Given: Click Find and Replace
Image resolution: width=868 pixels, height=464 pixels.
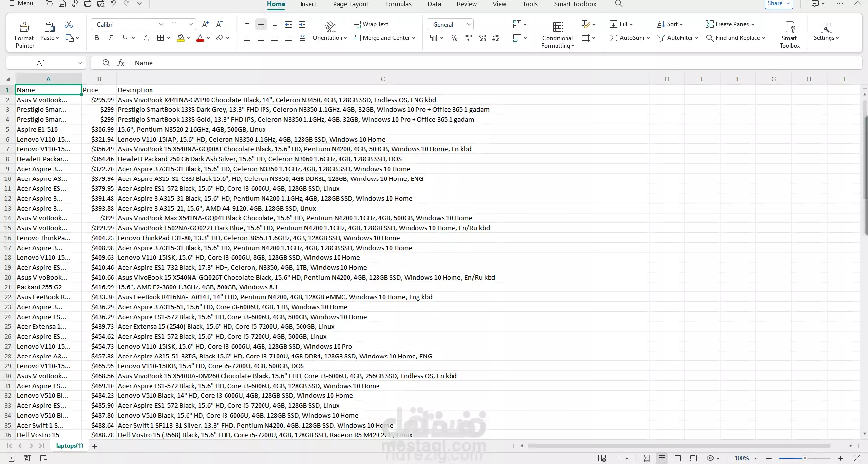Looking at the screenshot, I should click(735, 38).
